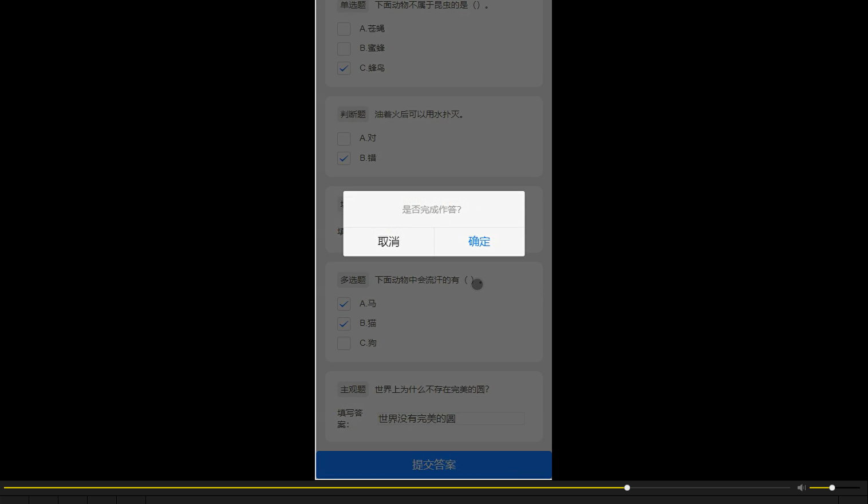Tick the A.苍蝇 checkbox
The height and width of the screenshot is (504, 868).
[344, 29]
